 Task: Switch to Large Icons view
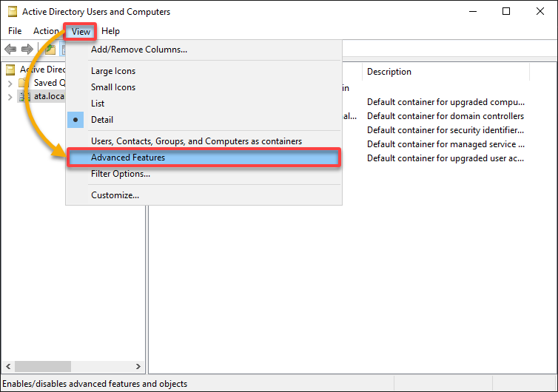tap(204, 71)
